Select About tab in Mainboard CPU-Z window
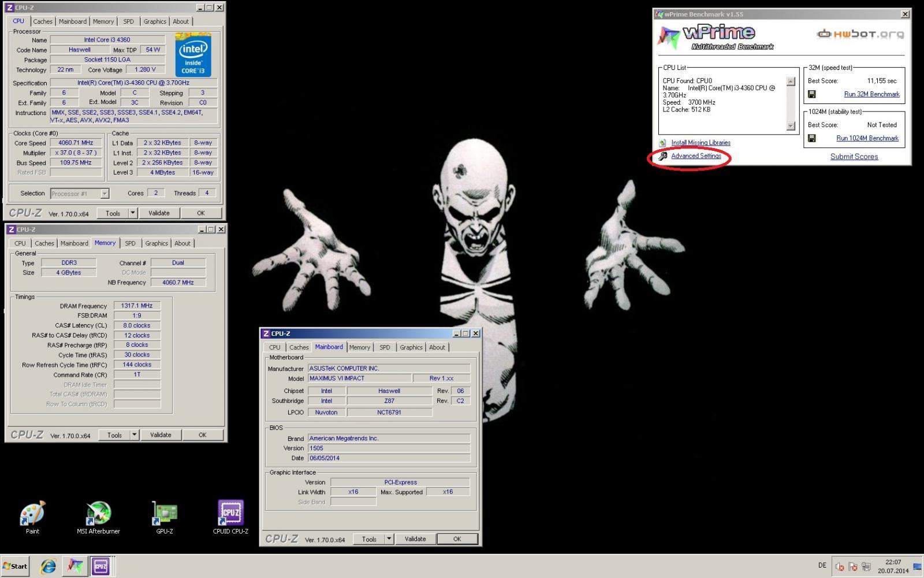924x578 pixels. click(437, 347)
